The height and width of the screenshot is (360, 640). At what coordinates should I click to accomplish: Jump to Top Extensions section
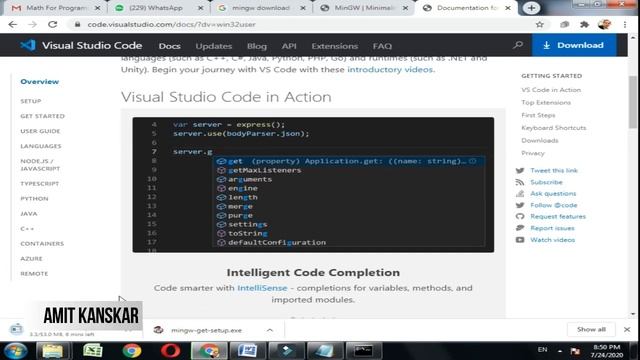(x=546, y=102)
